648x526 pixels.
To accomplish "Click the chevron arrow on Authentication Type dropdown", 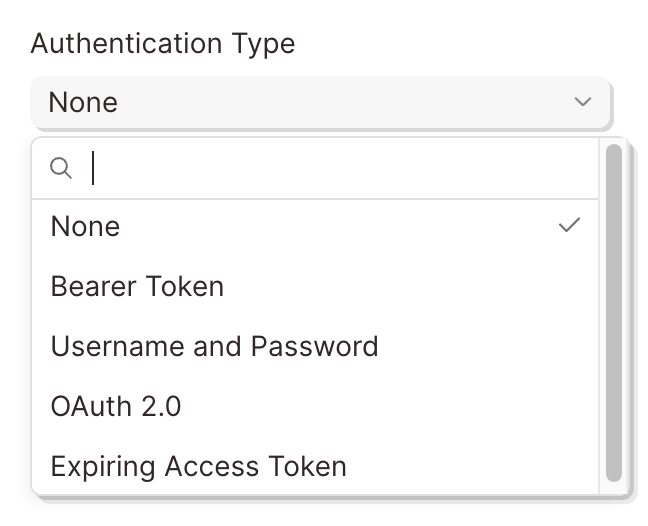I will [x=583, y=102].
